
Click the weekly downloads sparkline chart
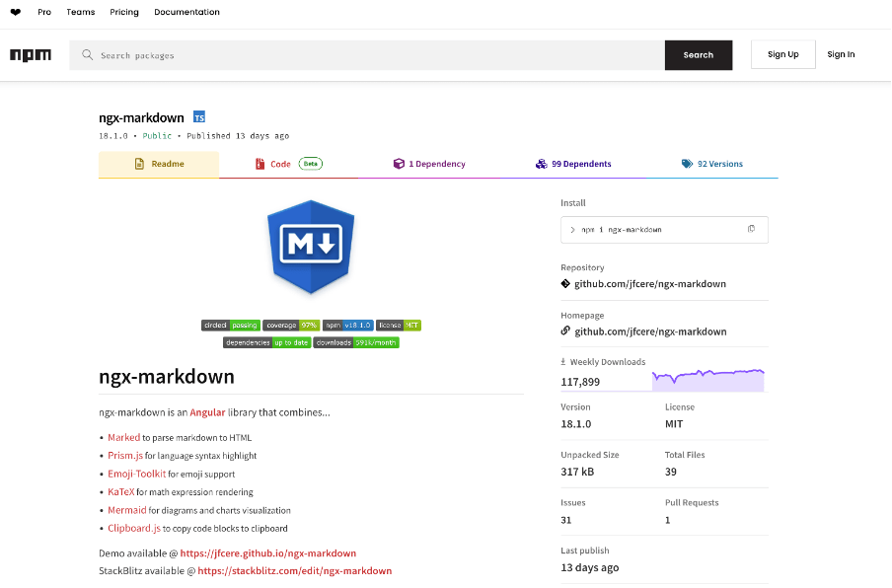(x=708, y=380)
